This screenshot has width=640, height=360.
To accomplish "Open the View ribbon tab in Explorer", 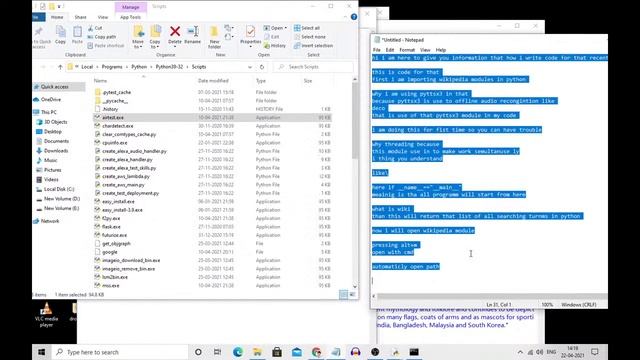I will 103,17.
